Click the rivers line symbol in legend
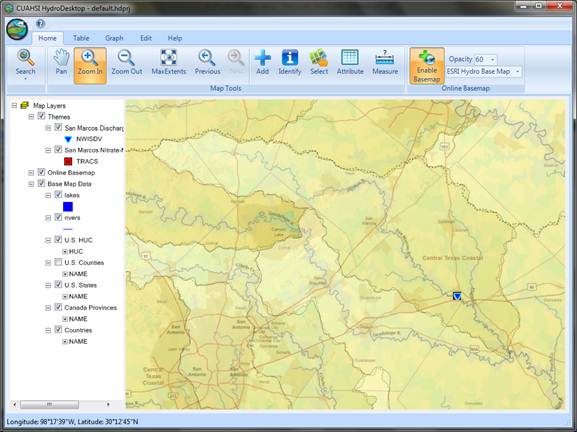This screenshot has height=432, width=577. pyautogui.click(x=68, y=229)
